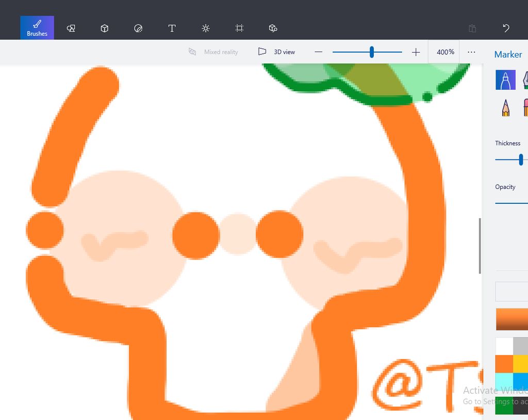Select the Pencil brush
Viewport: 528px width, 420px height.
click(505, 107)
